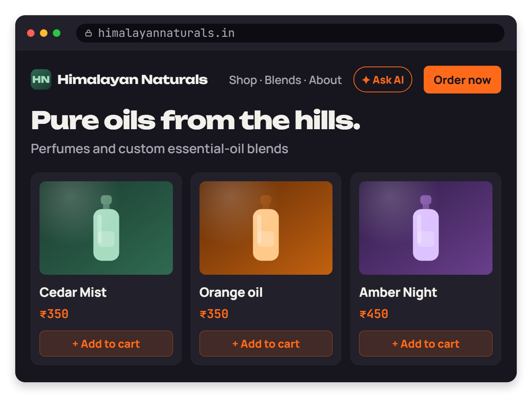The width and height of the screenshot is (532, 399).
Task: Go to the Blends page
Action: click(283, 80)
